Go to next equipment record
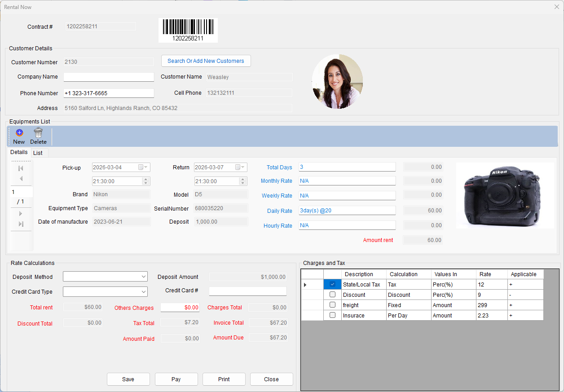 pos(21,214)
